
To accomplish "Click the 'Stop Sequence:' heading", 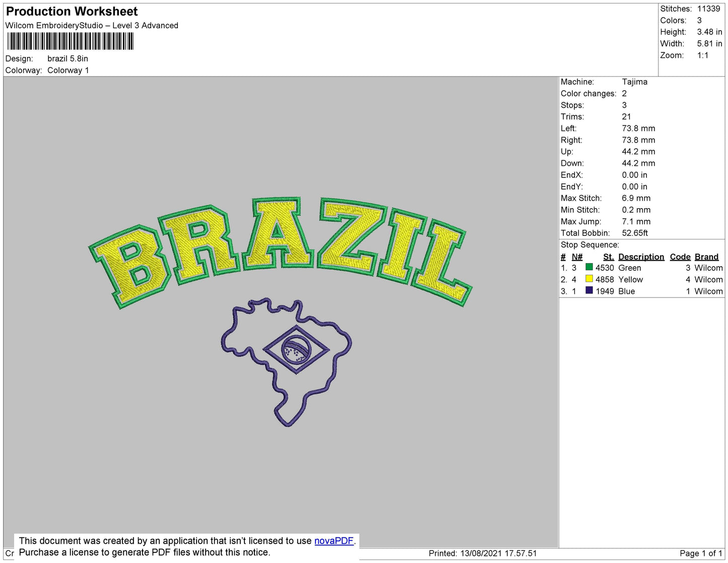I will click(x=590, y=245).
